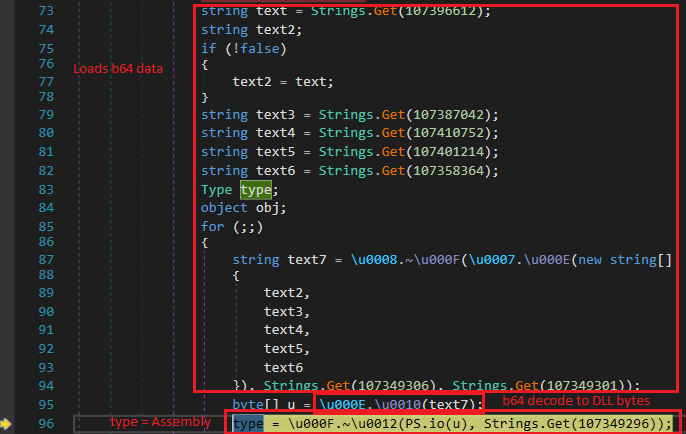
Task: Click text3 array element on line 90
Action: coord(284,313)
